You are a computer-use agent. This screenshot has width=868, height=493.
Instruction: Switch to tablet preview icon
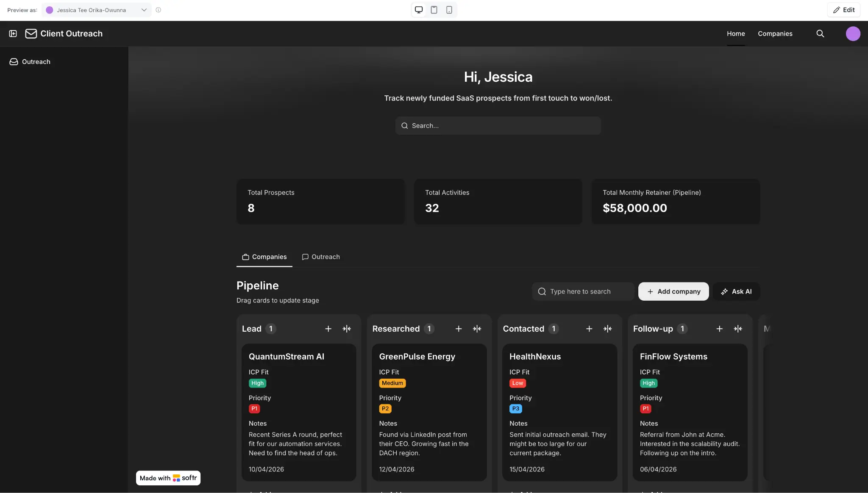click(x=434, y=10)
